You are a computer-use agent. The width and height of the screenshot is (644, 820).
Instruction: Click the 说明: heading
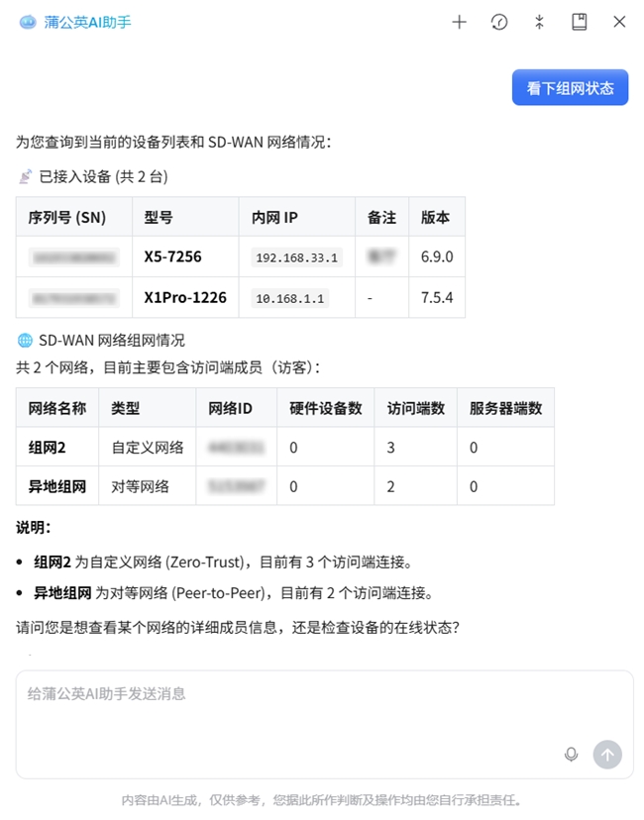(x=33, y=527)
